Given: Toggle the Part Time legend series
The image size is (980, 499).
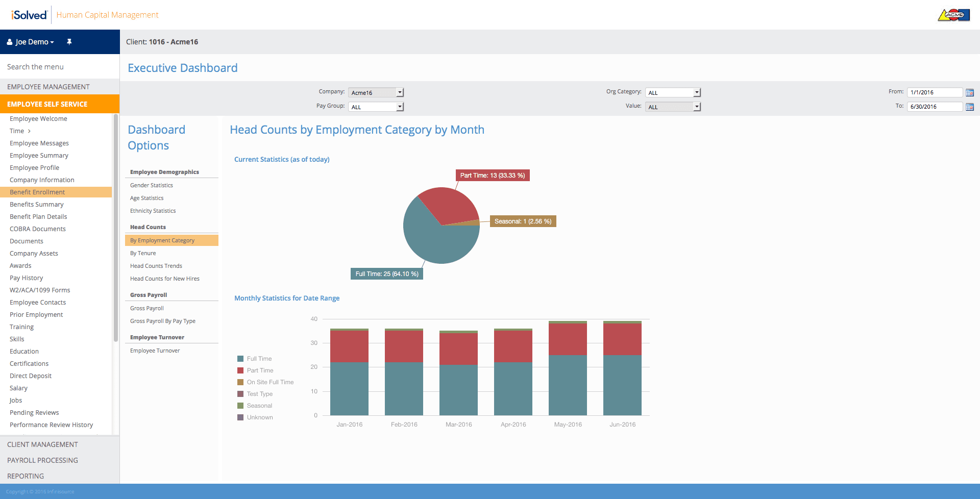Looking at the screenshot, I should pos(255,370).
